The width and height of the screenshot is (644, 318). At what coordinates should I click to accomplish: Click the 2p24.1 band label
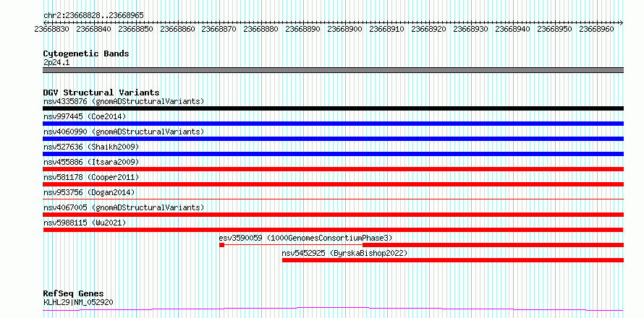coord(56,62)
